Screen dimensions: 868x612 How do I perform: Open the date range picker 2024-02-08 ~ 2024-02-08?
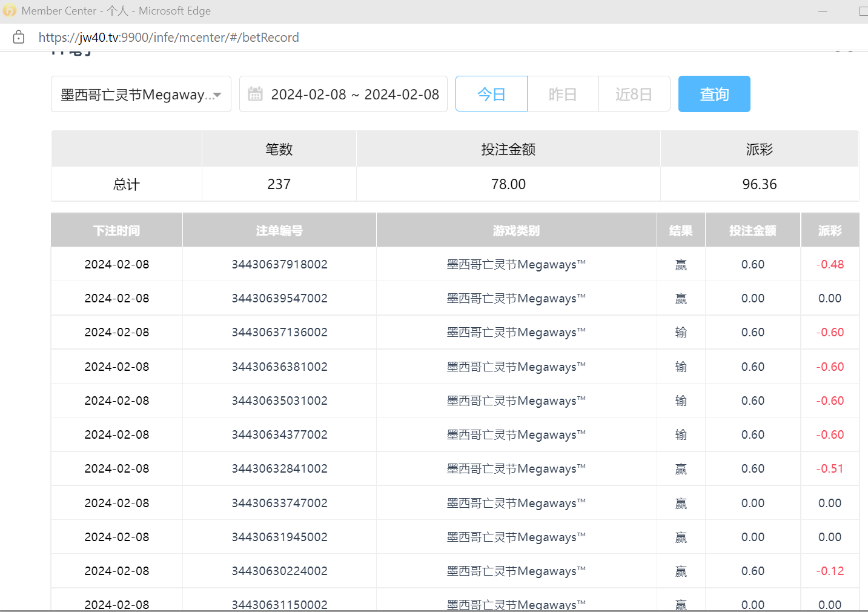click(343, 94)
